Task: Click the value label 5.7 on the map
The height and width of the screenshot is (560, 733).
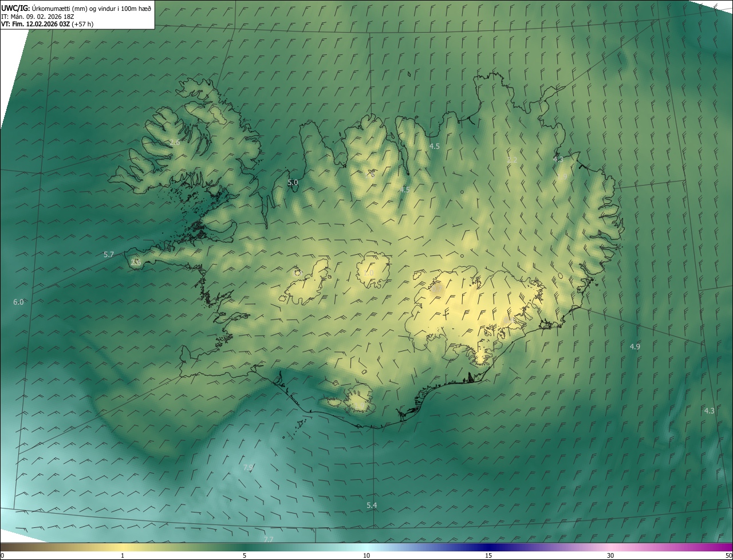Action: coord(109,254)
